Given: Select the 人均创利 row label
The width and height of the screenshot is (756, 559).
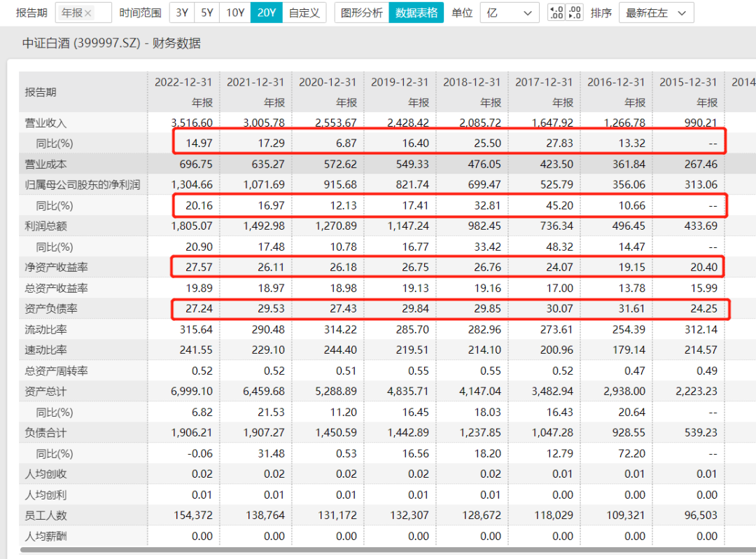Looking at the screenshot, I should coord(45,495).
